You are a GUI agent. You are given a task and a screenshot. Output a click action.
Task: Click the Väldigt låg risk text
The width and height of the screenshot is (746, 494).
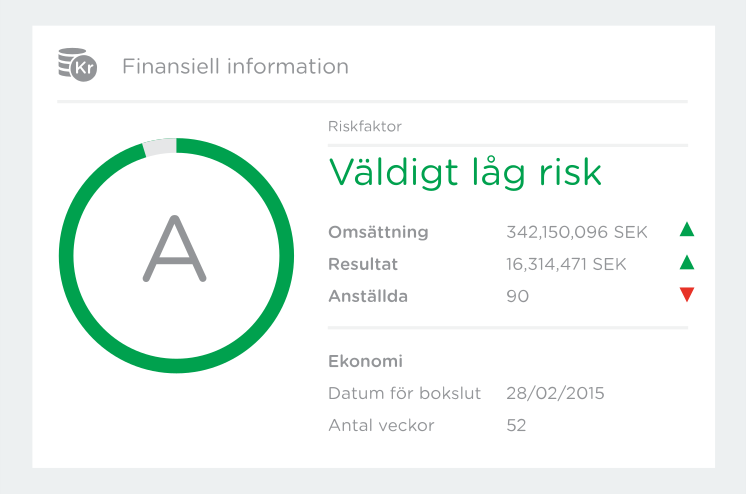point(465,173)
